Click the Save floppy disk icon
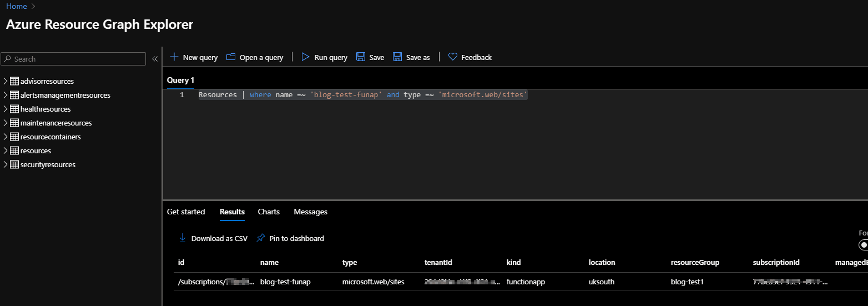Screen dimensions: 868x306 [361, 57]
